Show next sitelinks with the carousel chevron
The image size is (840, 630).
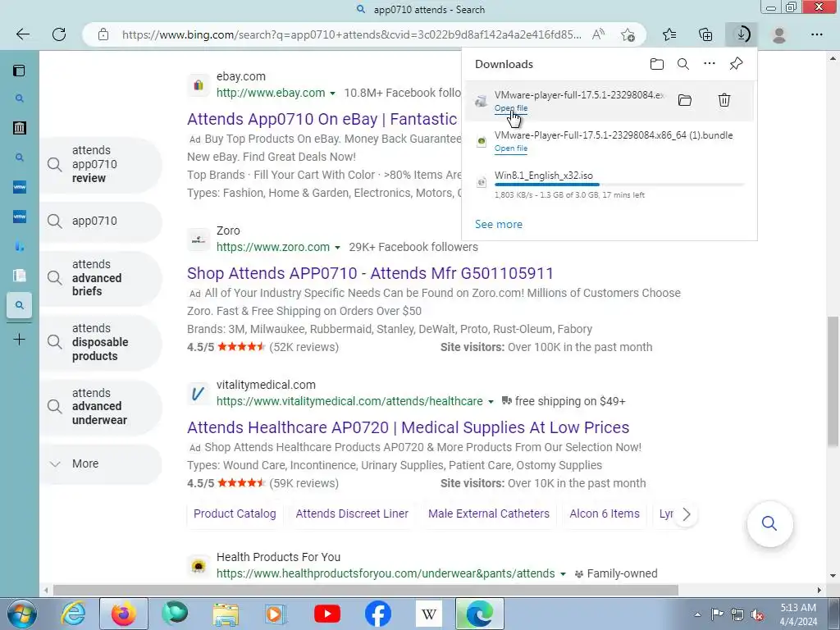687,514
